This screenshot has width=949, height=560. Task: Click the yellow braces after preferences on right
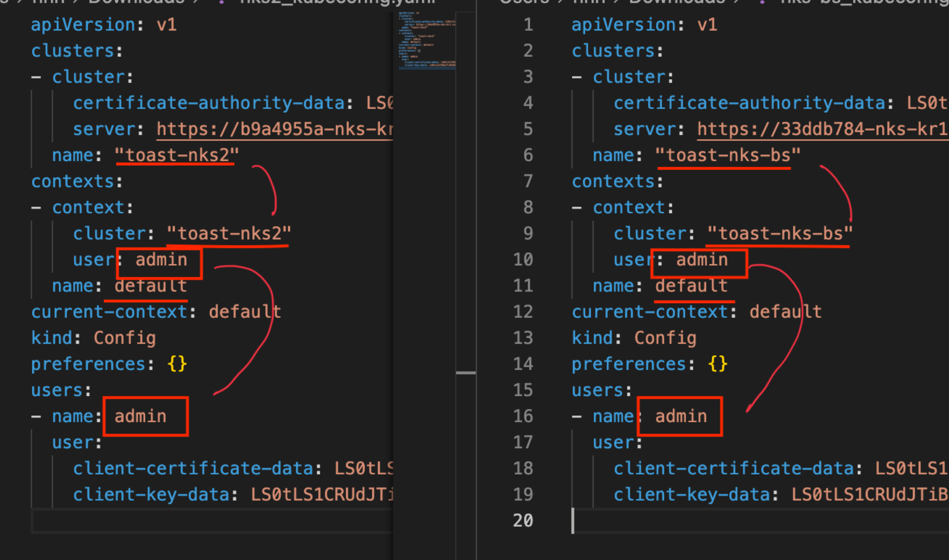pyautogui.click(x=718, y=364)
